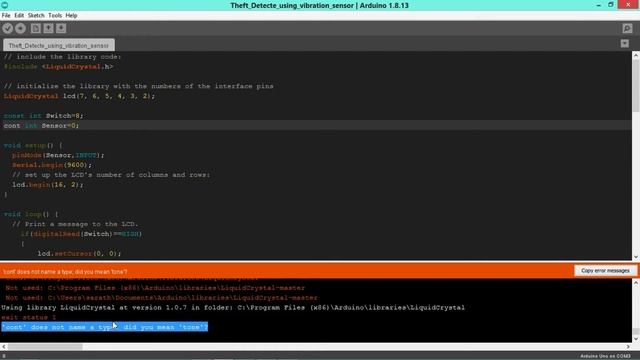Open the tab options dropdown arrow

click(625, 43)
